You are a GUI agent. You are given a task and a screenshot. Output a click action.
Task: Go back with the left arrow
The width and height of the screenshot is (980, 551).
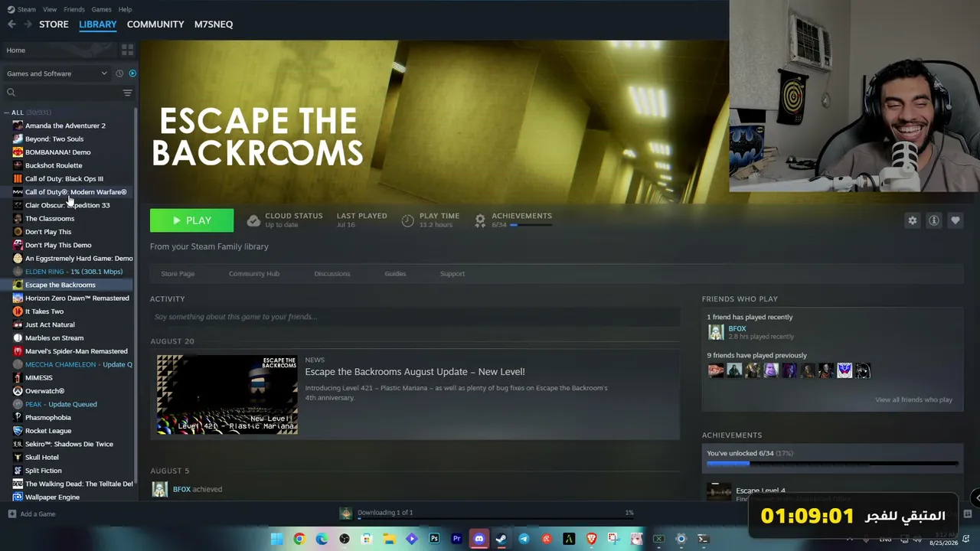11,24
